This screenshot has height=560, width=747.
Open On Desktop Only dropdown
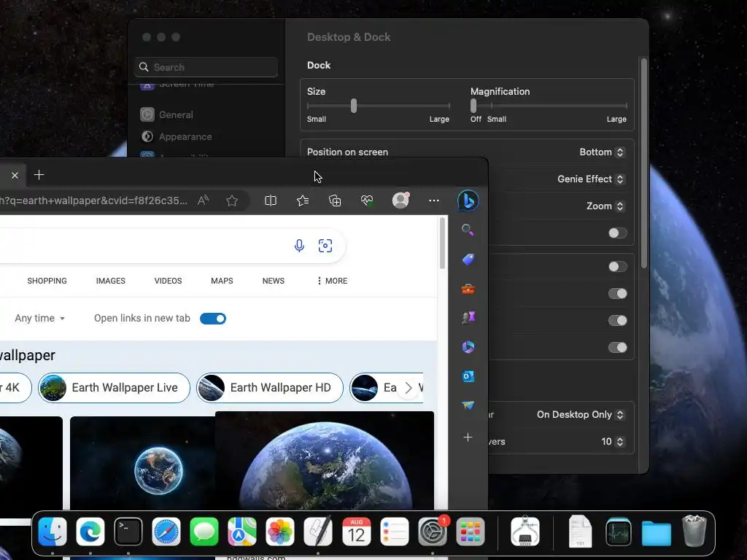(x=580, y=415)
